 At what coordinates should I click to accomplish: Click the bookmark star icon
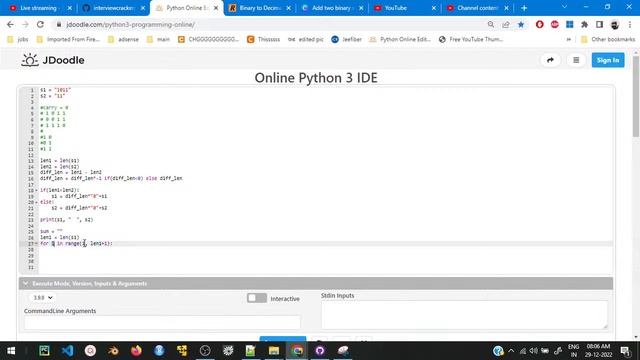click(521, 24)
